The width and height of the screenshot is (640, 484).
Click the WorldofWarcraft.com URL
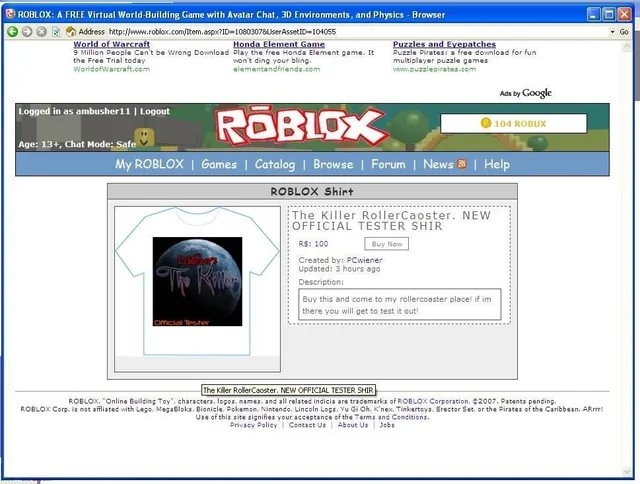click(111, 69)
